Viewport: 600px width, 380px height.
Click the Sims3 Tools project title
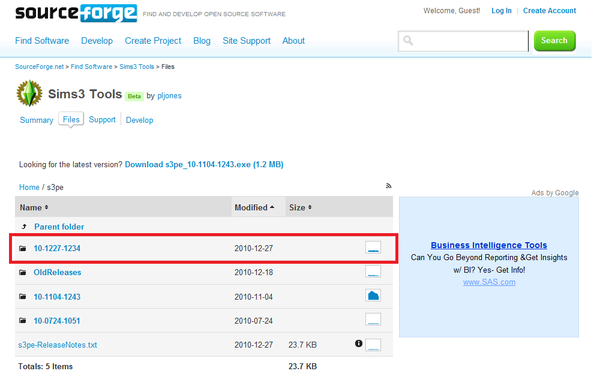(x=85, y=94)
